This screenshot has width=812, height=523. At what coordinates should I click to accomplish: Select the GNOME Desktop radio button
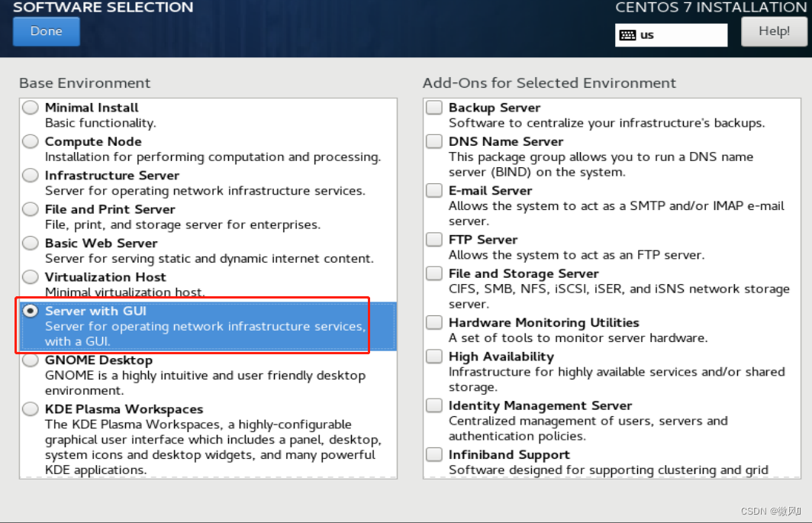click(31, 360)
